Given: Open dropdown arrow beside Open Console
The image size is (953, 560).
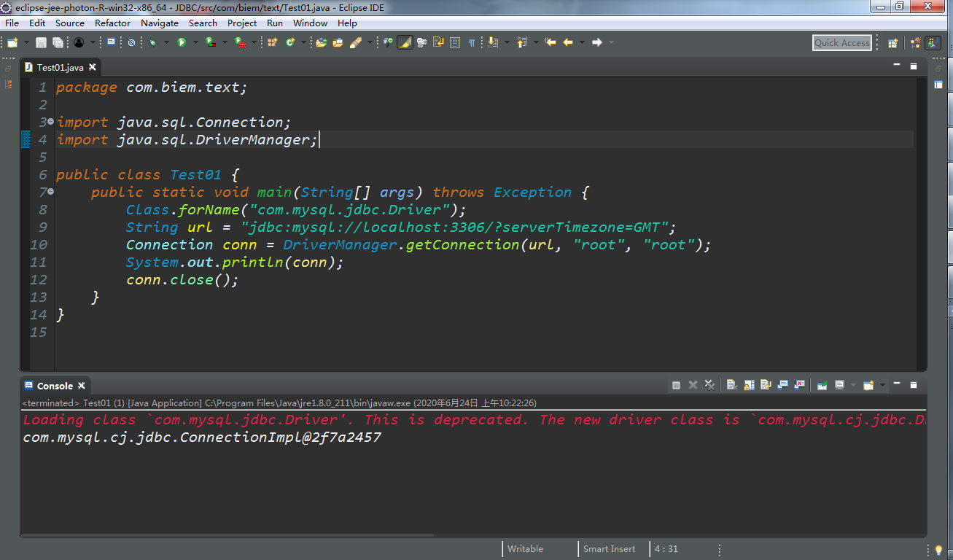Looking at the screenshot, I should [882, 385].
